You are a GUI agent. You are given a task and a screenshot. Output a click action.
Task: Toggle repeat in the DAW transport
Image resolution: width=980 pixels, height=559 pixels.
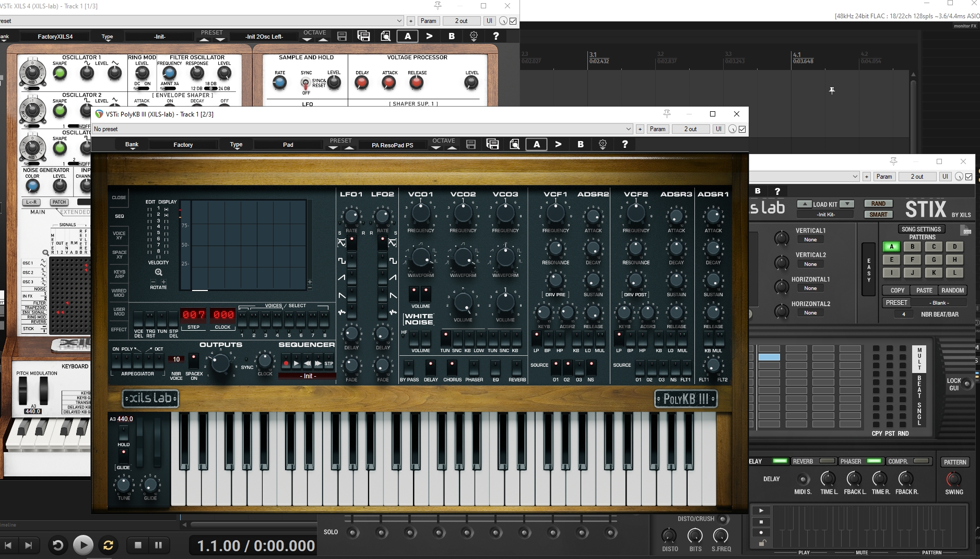tap(109, 545)
